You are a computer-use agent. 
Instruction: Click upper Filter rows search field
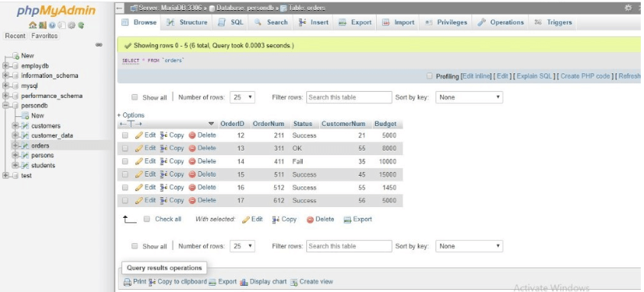(349, 97)
